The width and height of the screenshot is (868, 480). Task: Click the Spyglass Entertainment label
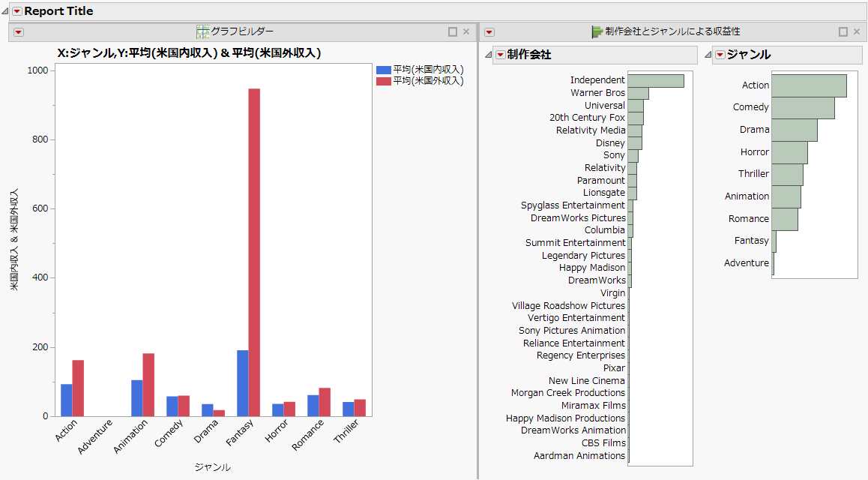[573, 205]
